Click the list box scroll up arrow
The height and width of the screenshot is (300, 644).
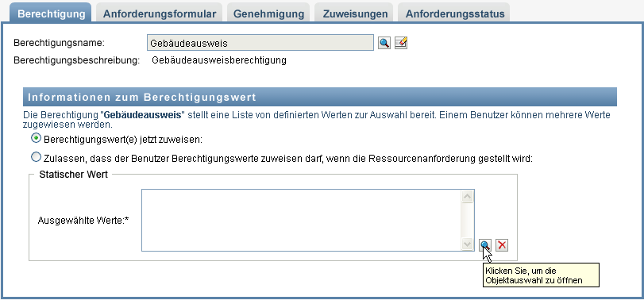click(x=467, y=197)
